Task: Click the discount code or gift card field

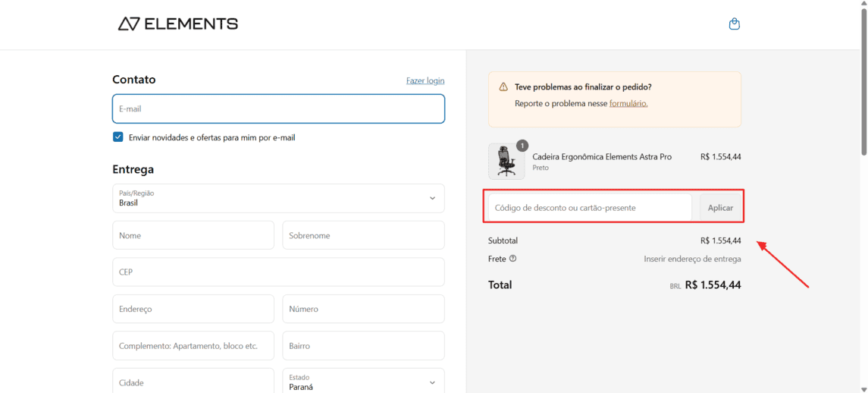Action: point(590,208)
